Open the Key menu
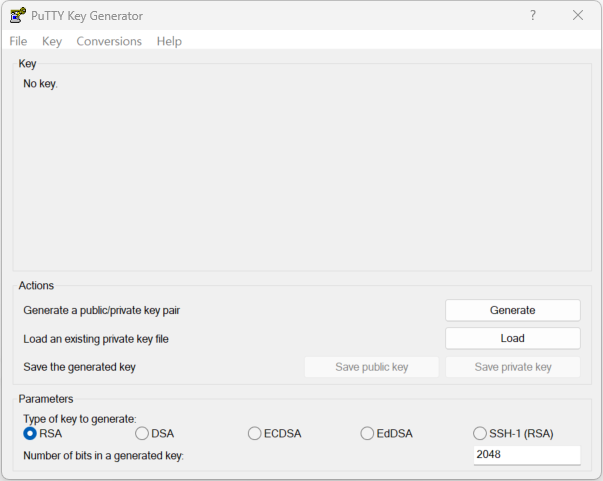This screenshot has height=481, width=603. coord(52,41)
